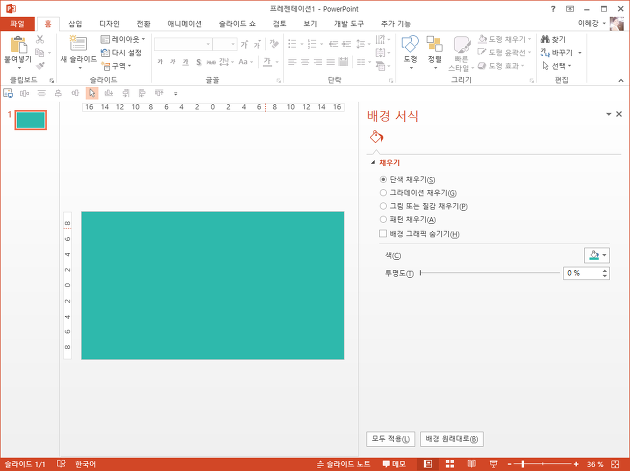The width and height of the screenshot is (630, 471).
Task: Open Layout (레이아웃) dropdown
Action: [123, 39]
